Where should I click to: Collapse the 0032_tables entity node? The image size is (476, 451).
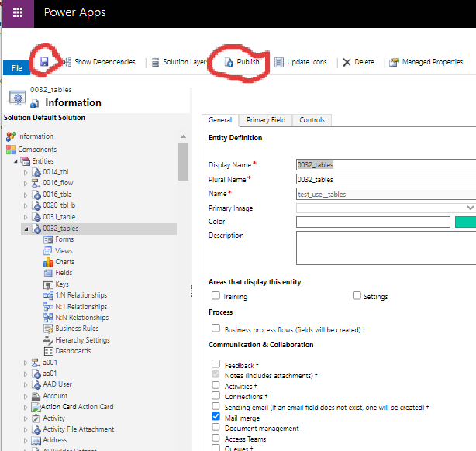(26, 229)
